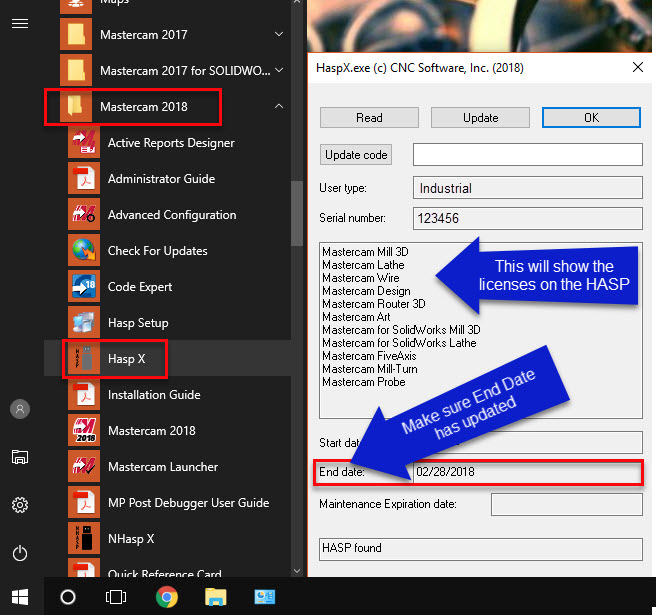Click OK in the HaspX dialog
Screen dimensions: 656x615
[591, 118]
